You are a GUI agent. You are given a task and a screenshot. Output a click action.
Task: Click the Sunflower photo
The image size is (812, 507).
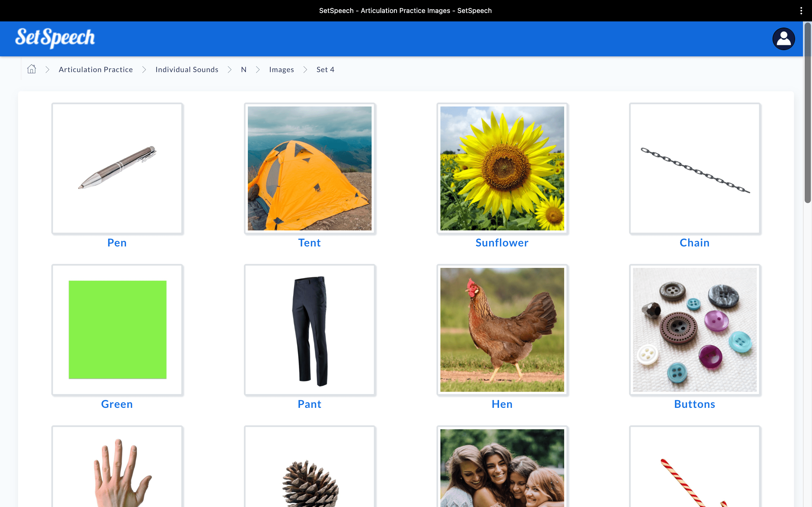click(x=502, y=168)
